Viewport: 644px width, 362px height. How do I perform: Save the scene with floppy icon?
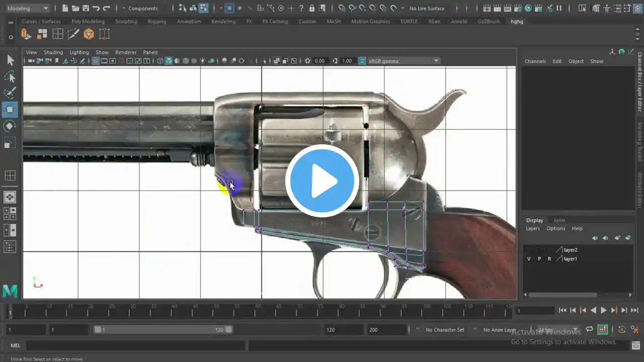click(86, 8)
